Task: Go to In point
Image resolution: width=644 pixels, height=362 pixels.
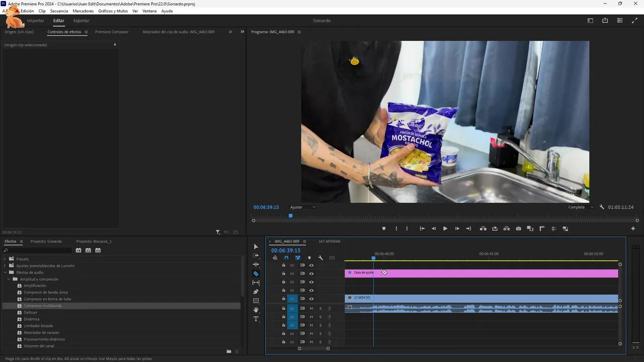Action: 422,229
